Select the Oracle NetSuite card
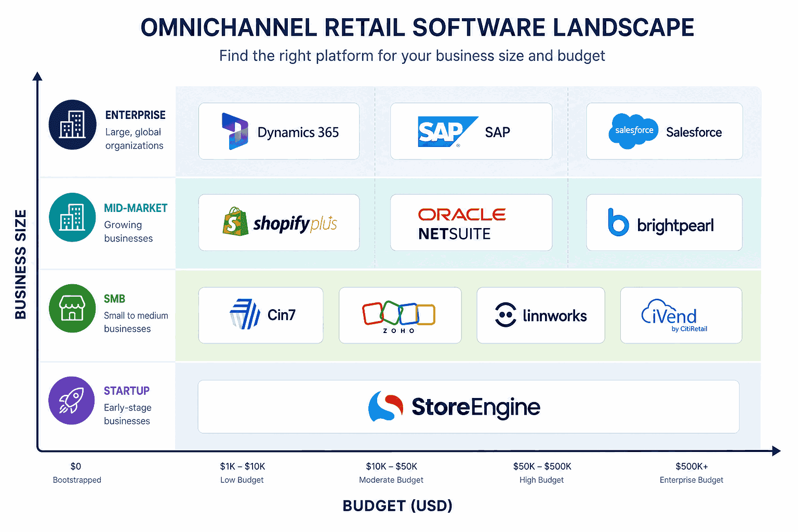Screen dimensions: 798x532 point(471,222)
